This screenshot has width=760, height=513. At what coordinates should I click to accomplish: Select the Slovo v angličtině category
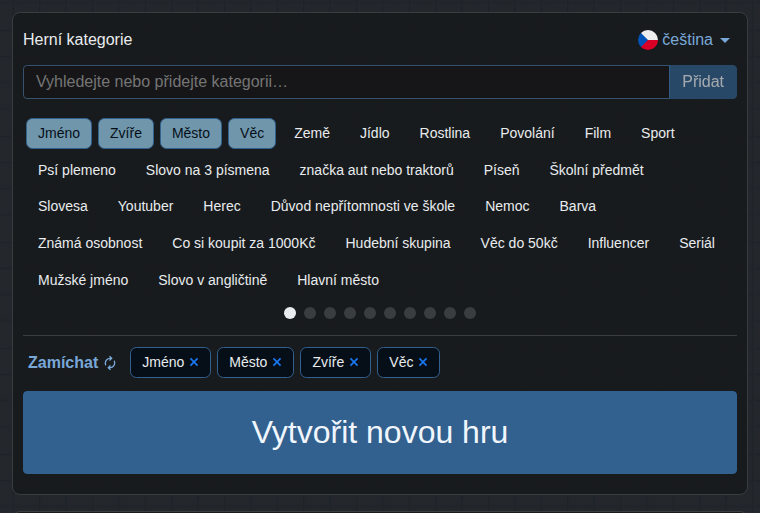[x=213, y=280]
